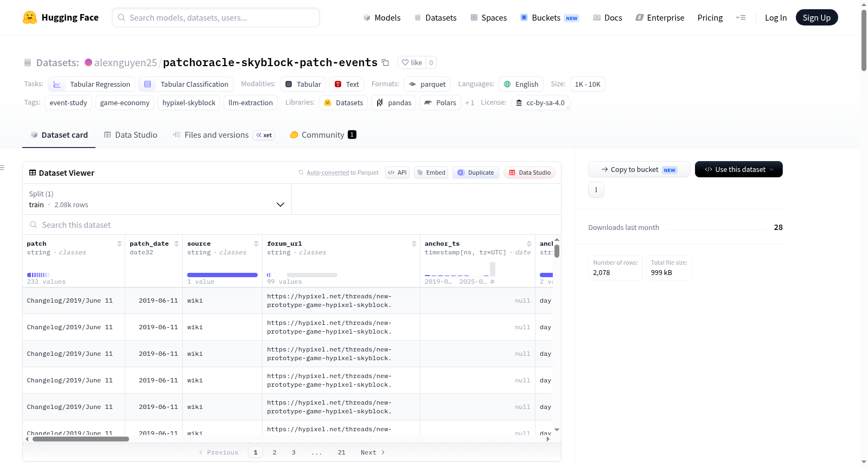Click the patch column value histogram

click(39, 275)
